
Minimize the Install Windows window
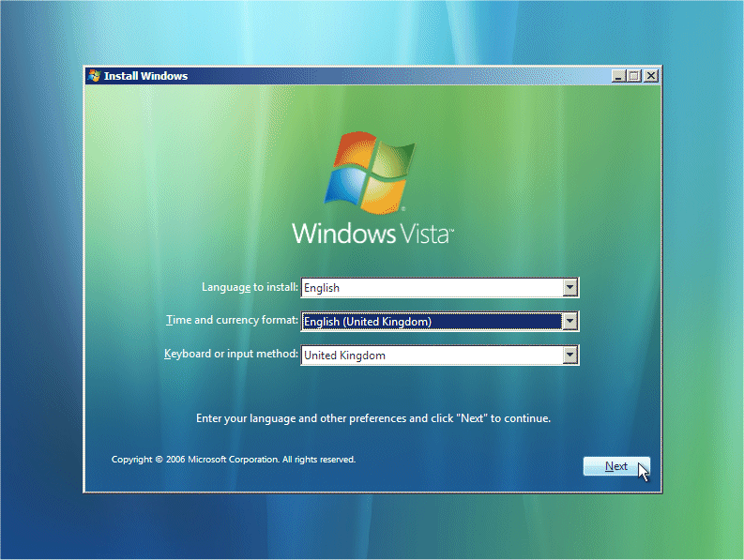[618, 76]
